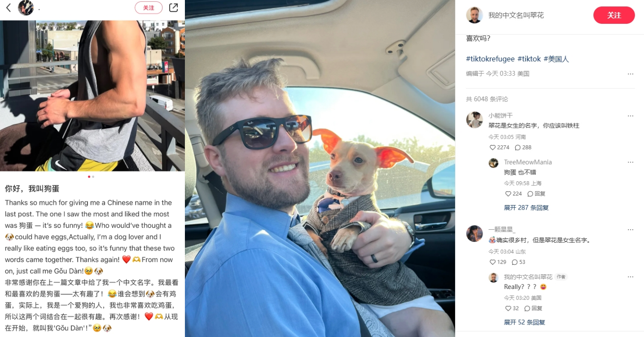Open replies bubble showing 288 on 小熊饼干's comment
This screenshot has width=644, height=337.
tap(517, 147)
